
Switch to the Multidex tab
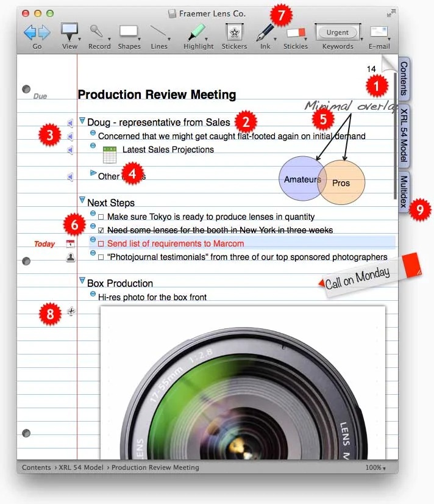pyautogui.click(x=404, y=192)
